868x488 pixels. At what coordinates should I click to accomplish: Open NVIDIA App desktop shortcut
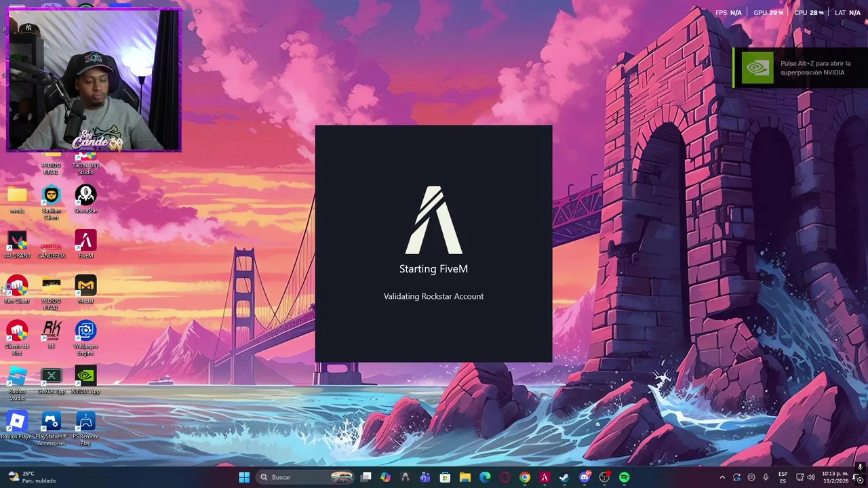click(85, 380)
